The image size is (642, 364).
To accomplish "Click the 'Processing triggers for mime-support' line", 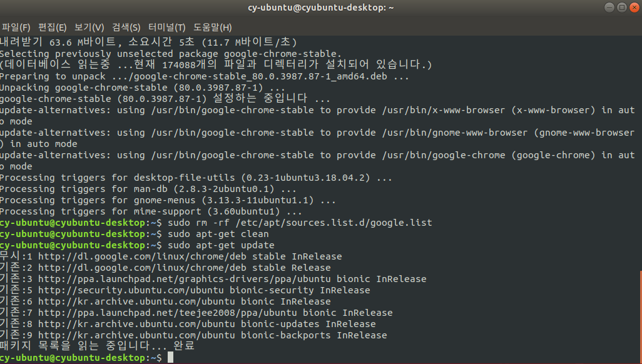I will pos(151,211).
